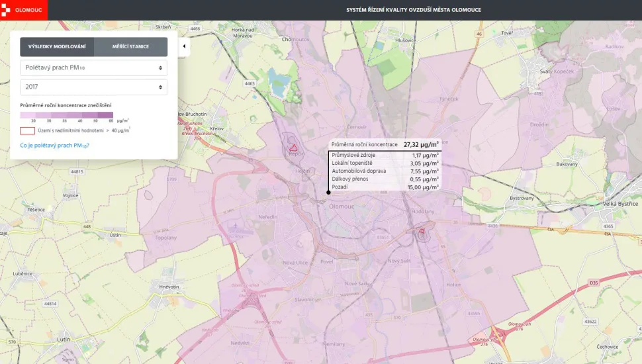The image size is (642, 364).
Task: Switch to the Výsledky modelování tab
Action: [x=57, y=47]
